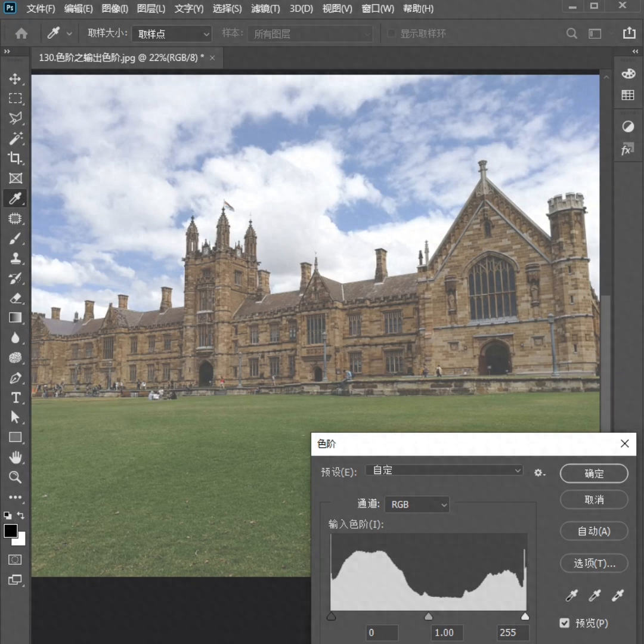Viewport: 644px width, 644px height.
Task: Select the Eraser tool
Action: tap(16, 298)
